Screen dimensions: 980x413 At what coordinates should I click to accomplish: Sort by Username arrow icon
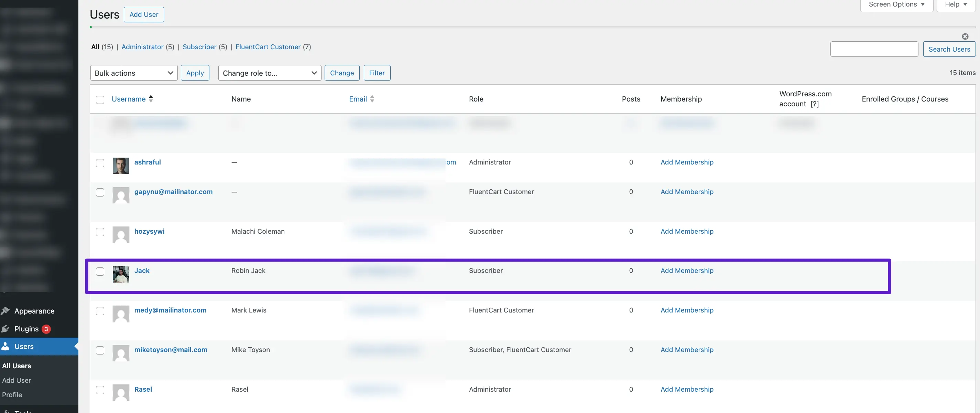tap(151, 98)
